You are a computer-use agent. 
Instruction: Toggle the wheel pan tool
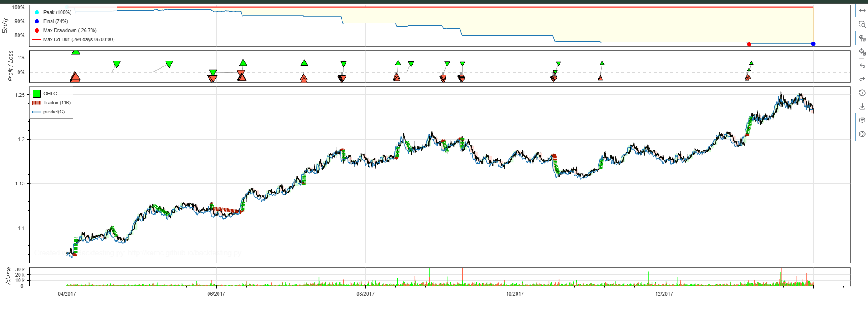pyautogui.click(x=862, y=52)
